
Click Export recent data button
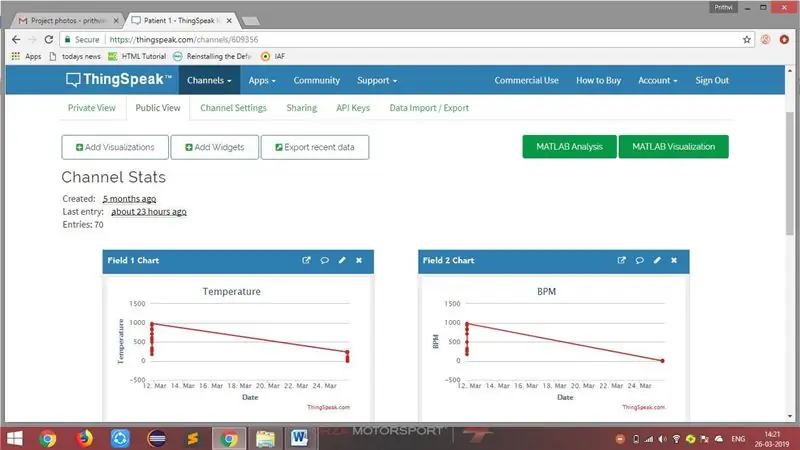click(x=315, y=147)
